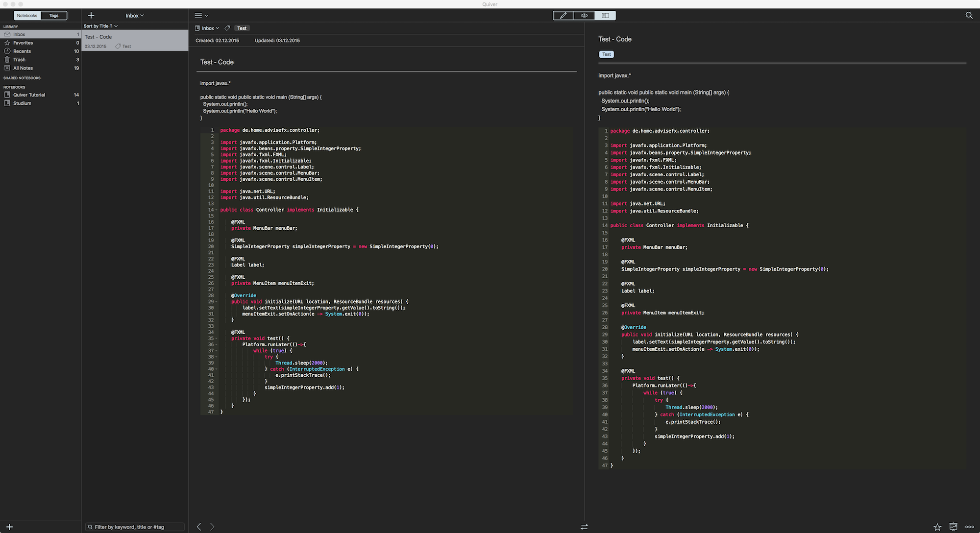The width and height of the screenshot is (980, 533).
Task: Add new notebook at sidebar bottom
Action: [9, 527]
